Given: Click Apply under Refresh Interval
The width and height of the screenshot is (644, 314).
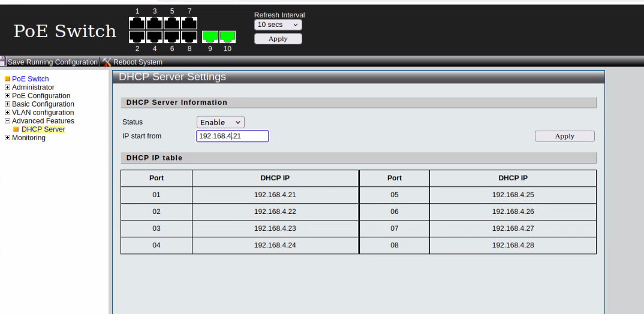Looking at the screenshot, I should pyautogui.click(x=278, y=39).
